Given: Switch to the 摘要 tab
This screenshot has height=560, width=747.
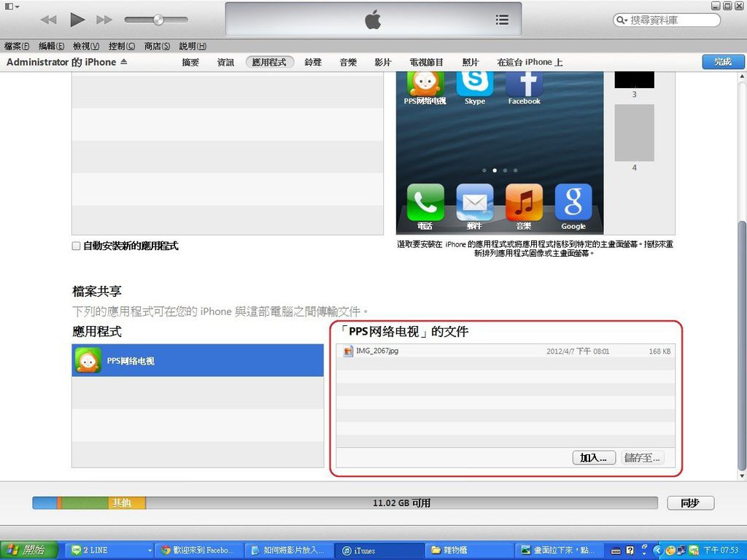Looking at the screenshot, I should point(190,63).
